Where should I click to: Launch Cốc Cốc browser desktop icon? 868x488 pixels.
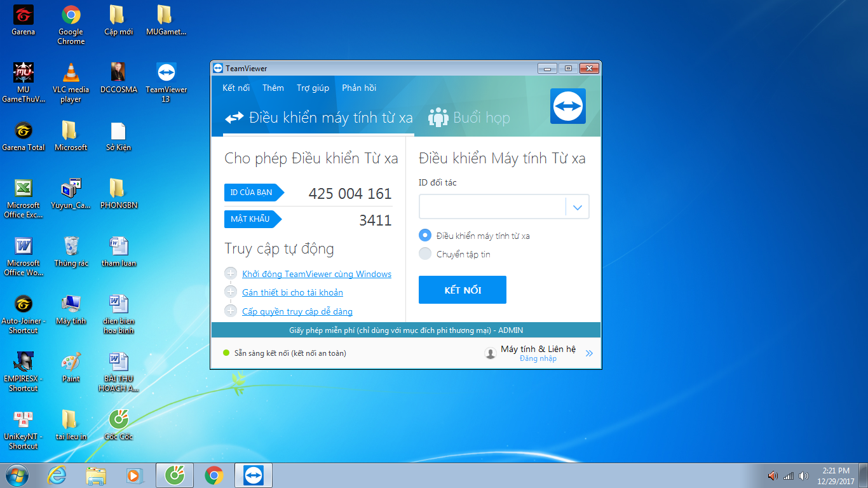pos(119,425)
